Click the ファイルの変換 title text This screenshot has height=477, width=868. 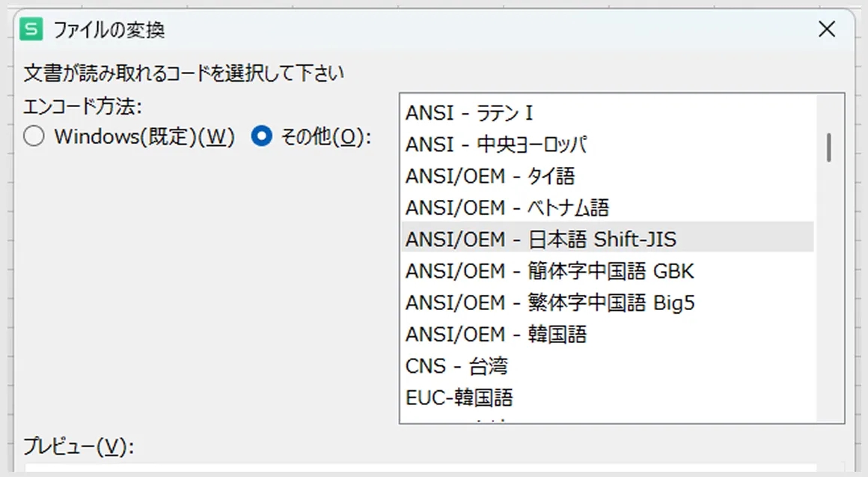109,30
